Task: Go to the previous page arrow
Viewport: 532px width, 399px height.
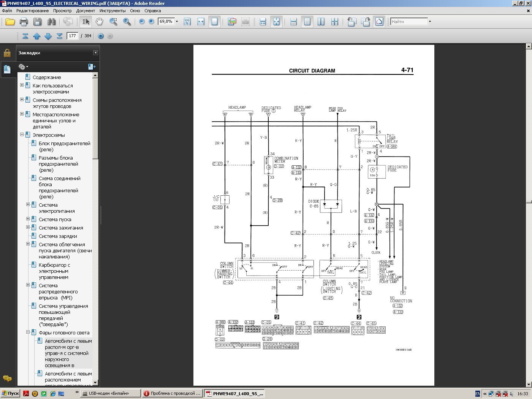Action: click(x=36, y=36)
